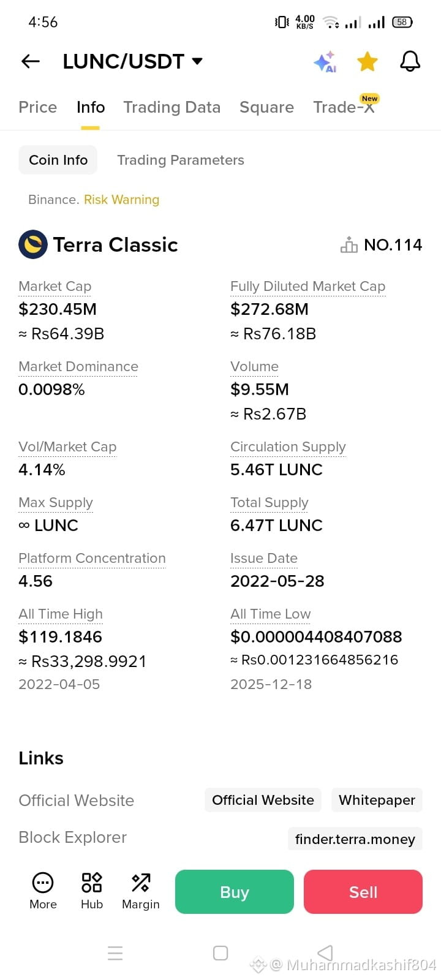Open finder.terra.money block explorer
This screenshot has height=980, width=441.
coord(355,839)
